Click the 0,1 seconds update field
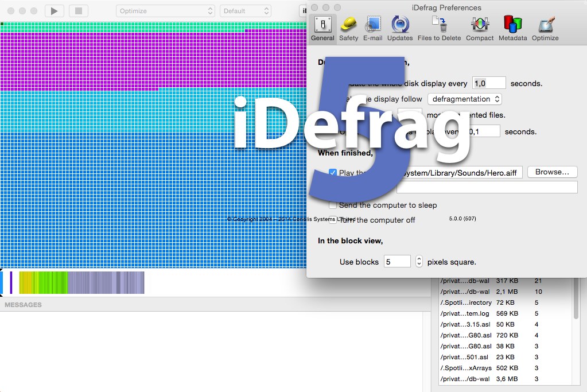The image size is (587, 392). tap(484, 131)
